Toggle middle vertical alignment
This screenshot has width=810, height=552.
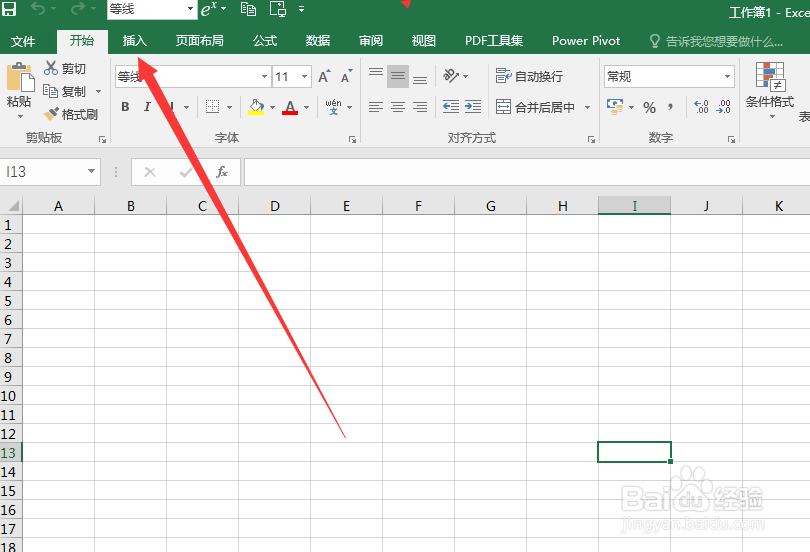click(398, 76)
